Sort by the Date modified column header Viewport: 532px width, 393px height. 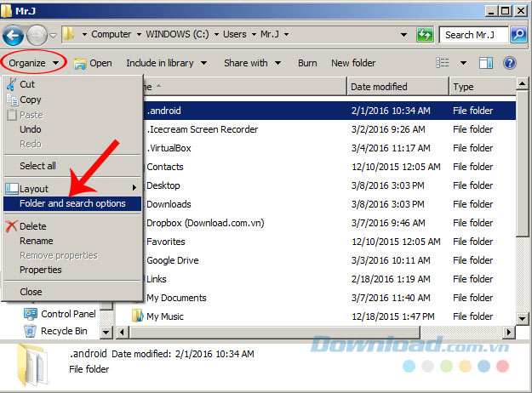(398, 87)
